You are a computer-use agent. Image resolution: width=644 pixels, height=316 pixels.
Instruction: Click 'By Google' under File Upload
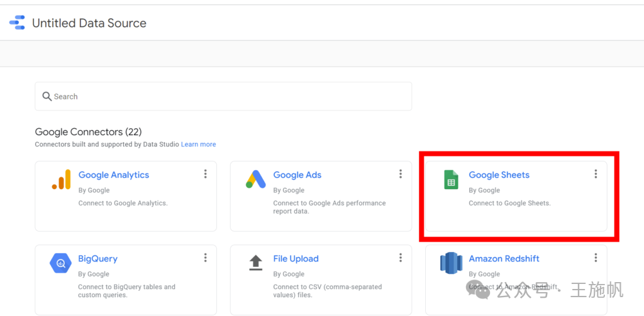coord(289,274)
